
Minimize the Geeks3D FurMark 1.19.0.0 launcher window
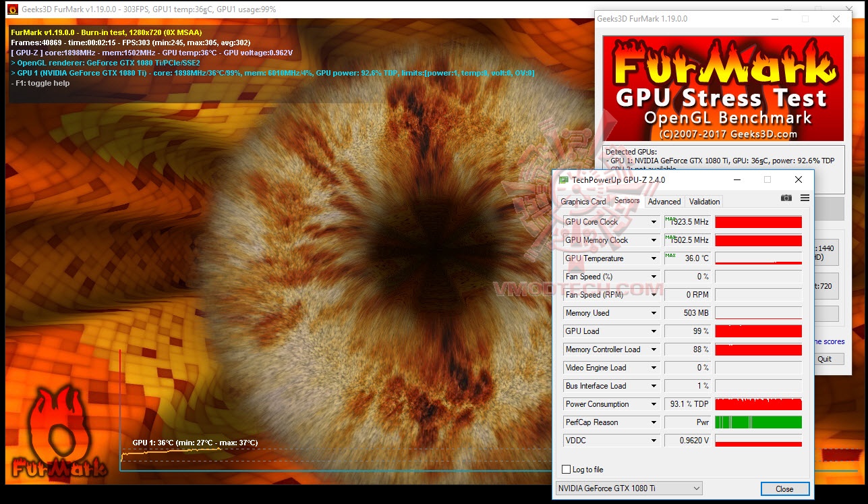click(x=774, y=19)
